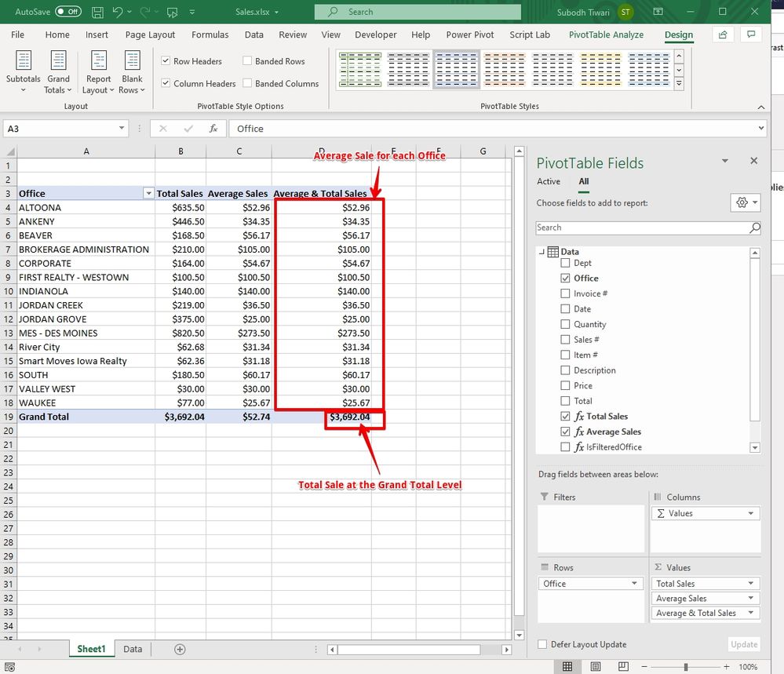Open the PivotTable Fields pane options arrow
The height and width of the screenshot is (674, 784).
(725, 161)
